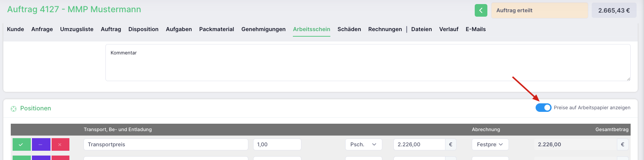This screenshot has width=644, height=160.
Task: Open the E-Mails tab
Action: (475, 29)
